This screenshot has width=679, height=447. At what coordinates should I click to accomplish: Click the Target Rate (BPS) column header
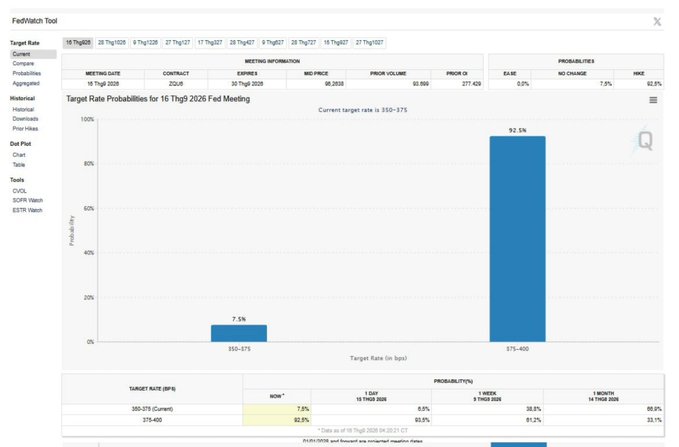pyautogui.click(x=152, y=389)
